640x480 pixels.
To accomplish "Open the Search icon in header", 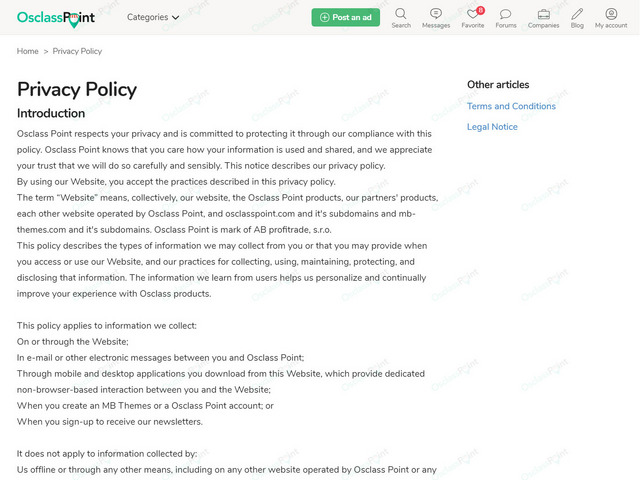I will click(x=401, y=18).
